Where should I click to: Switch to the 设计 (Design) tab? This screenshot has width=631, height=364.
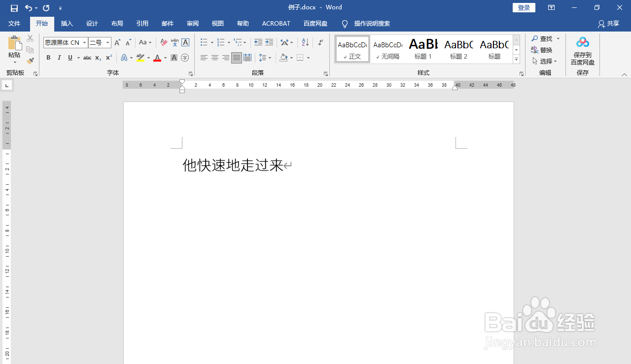[92, 24]
